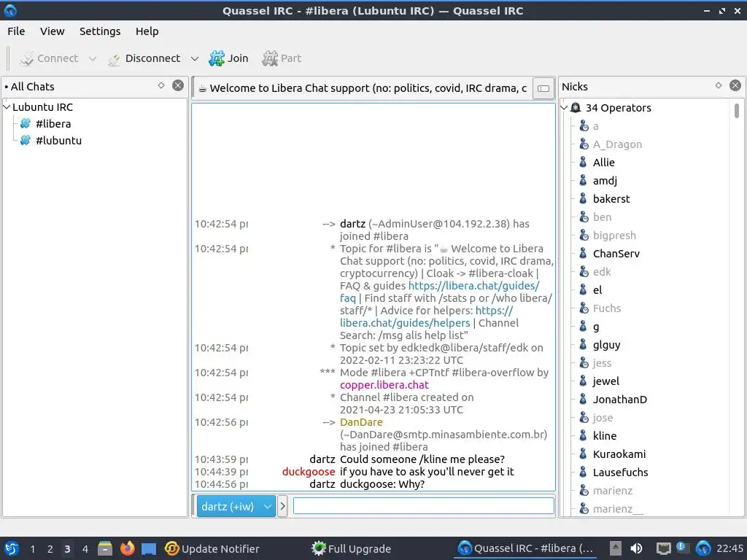Click the user icon beside jewel

click(x=583, y=381)
